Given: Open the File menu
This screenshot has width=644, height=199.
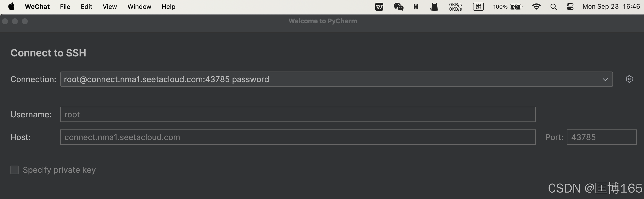Looking at the screenshot, I should (65, 7).
